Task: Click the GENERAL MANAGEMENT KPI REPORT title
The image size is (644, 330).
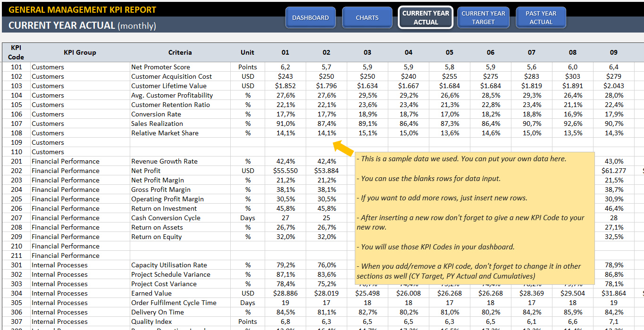Action: pyautogui.click(x=80, y=9)
